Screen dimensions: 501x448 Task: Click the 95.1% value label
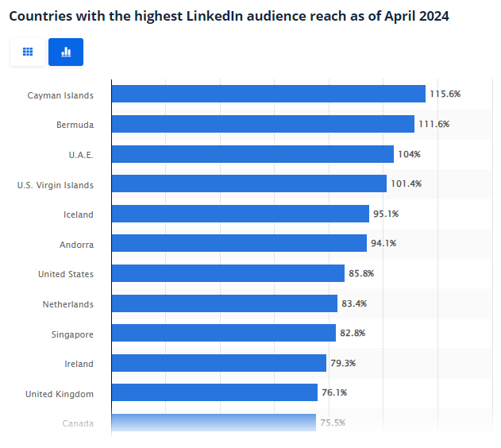tap(386, 214)
